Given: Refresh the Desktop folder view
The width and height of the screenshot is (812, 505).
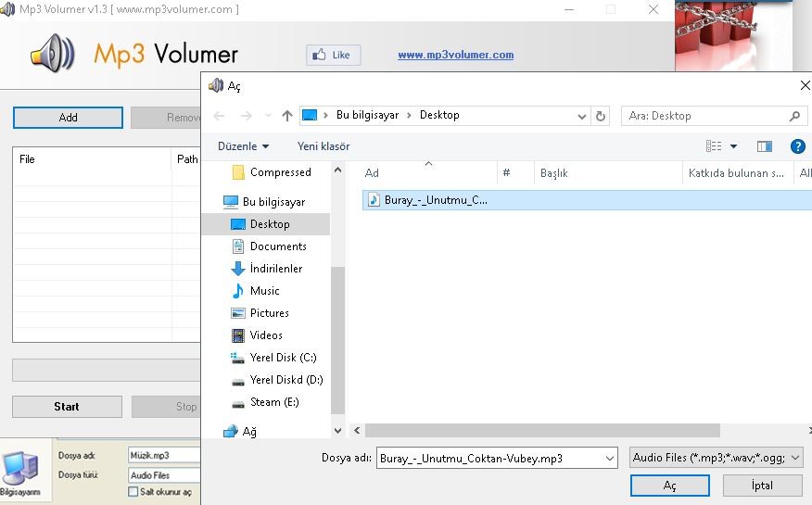Looking at the screenshot, I should click(601, 116).
